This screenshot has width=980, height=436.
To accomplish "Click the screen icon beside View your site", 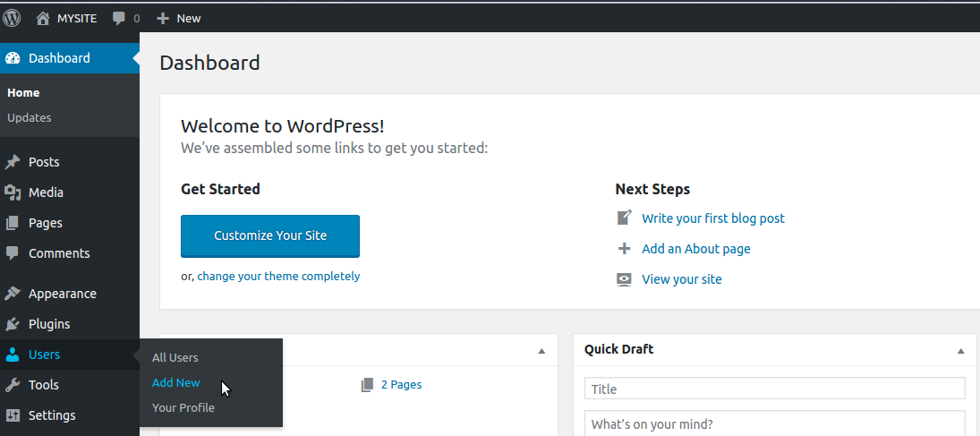I will tap(624, 279).
